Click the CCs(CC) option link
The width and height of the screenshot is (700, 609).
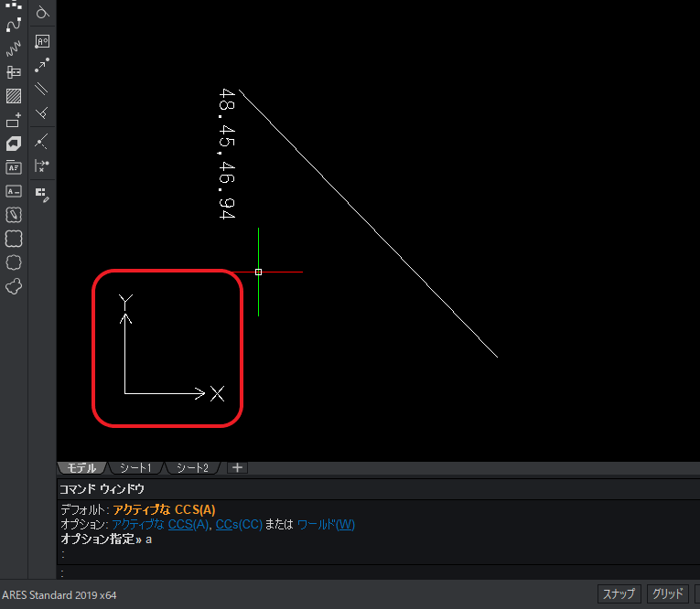tap(239, 524)
